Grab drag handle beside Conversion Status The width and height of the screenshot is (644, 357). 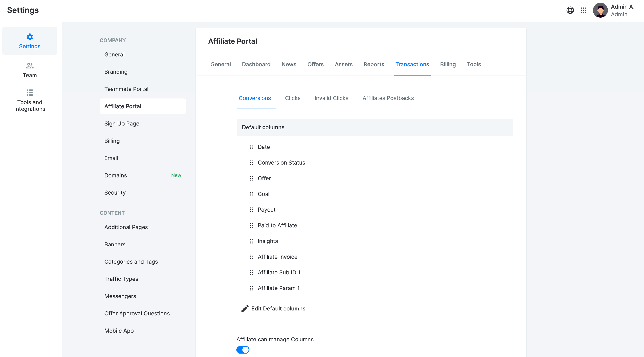(x=251, y=163)
